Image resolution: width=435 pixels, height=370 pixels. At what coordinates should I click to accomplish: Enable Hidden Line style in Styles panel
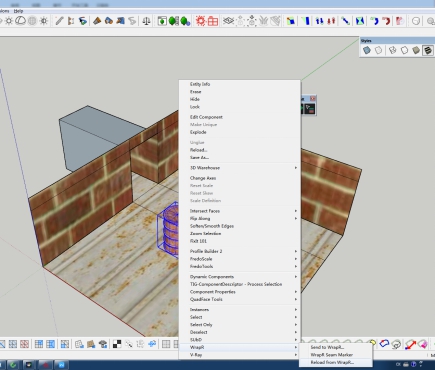tap(404, 50)
